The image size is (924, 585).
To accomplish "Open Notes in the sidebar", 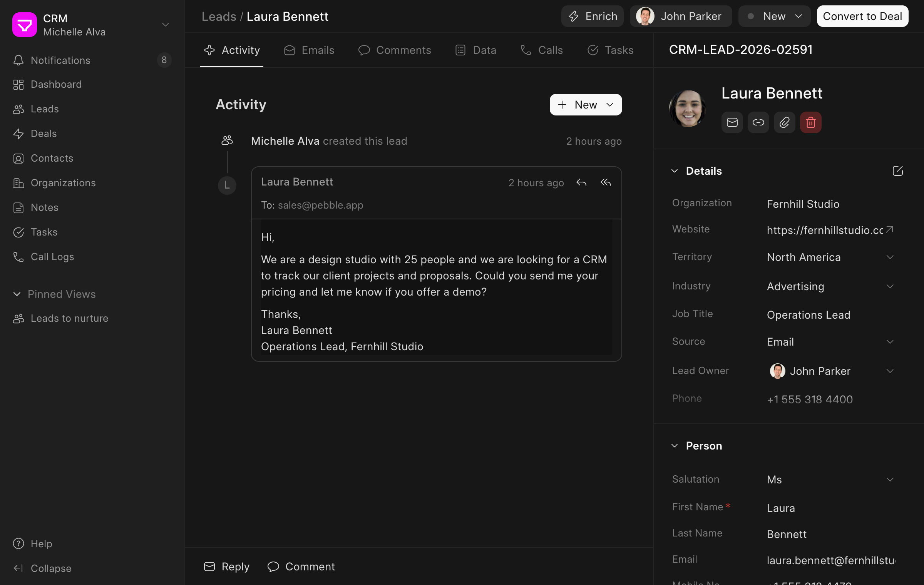I will [92, 207].
